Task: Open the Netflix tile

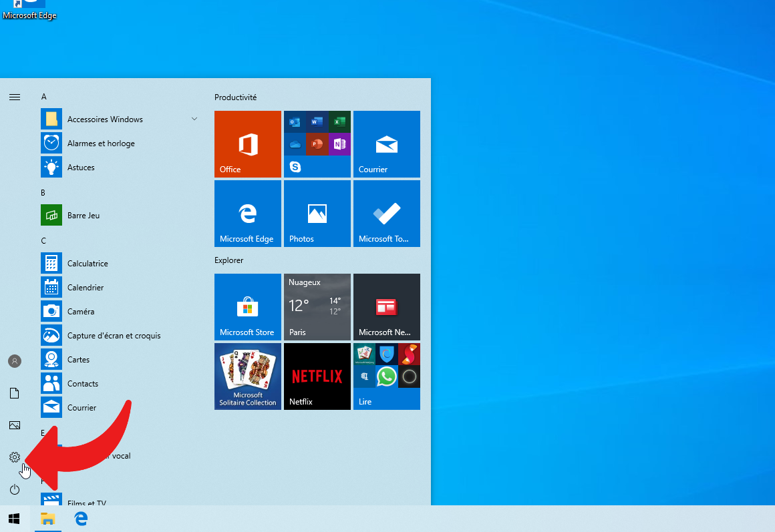Action: [317, 376]
